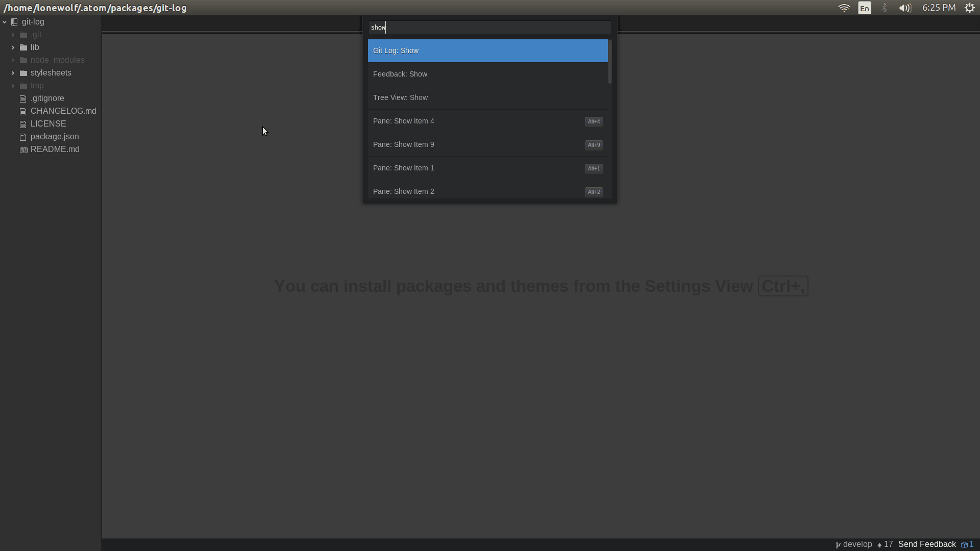Viewport: 980px width, 551px height.
Task: Select the Feedback: Show command
Action: (487, 74)
